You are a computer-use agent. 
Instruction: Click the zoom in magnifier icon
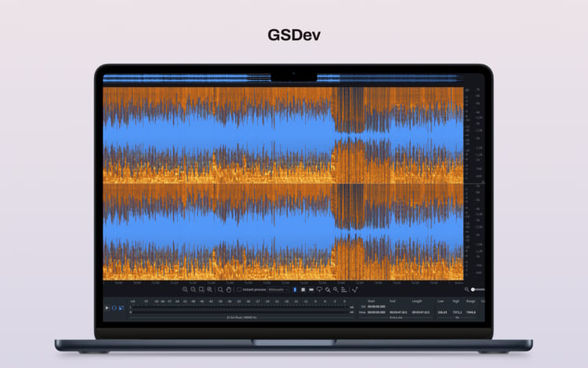click(185, 290)
